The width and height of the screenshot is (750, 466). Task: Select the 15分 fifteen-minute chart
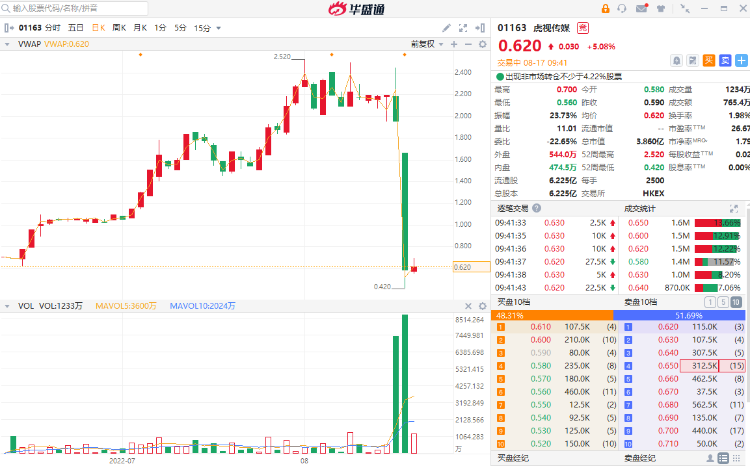202,28
